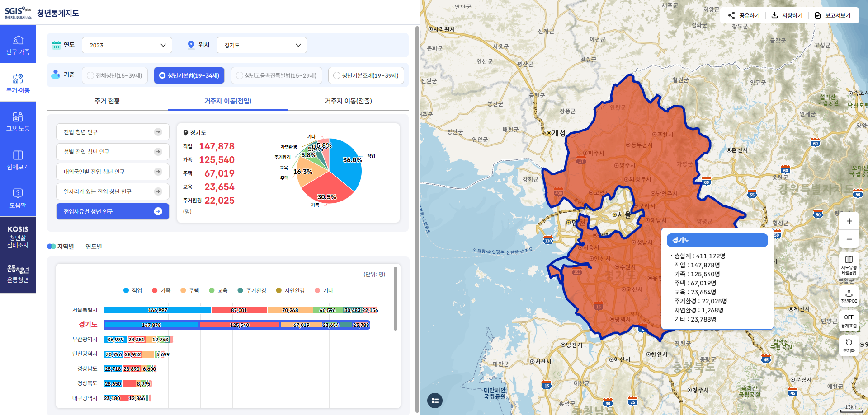Open the 도움말 help icon

coord(18,198)
